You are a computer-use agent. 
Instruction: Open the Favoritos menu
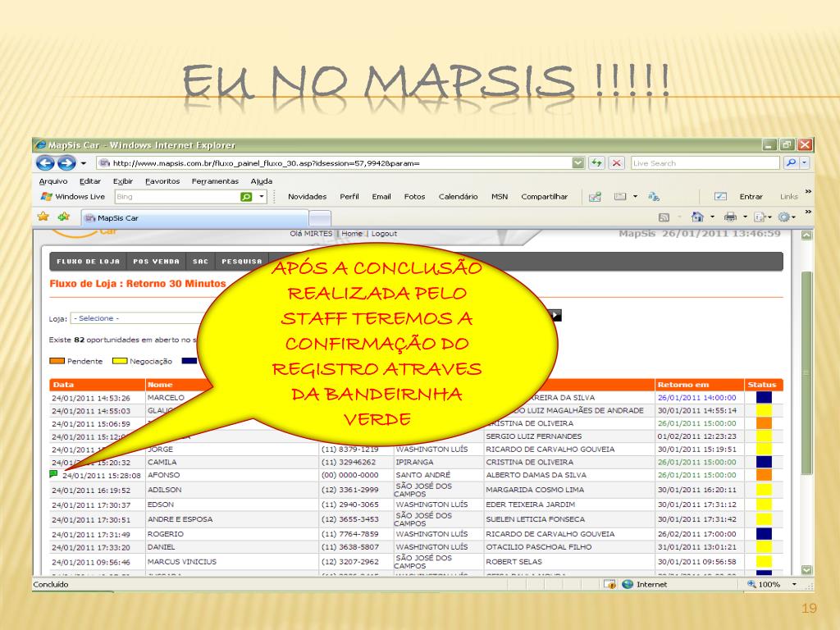coord(162,181)
